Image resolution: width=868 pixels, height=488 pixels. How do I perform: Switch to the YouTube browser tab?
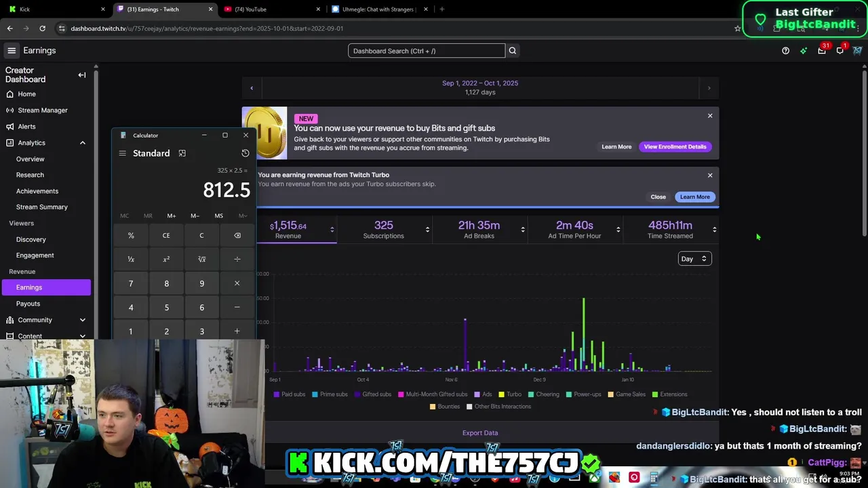(271, 9)
